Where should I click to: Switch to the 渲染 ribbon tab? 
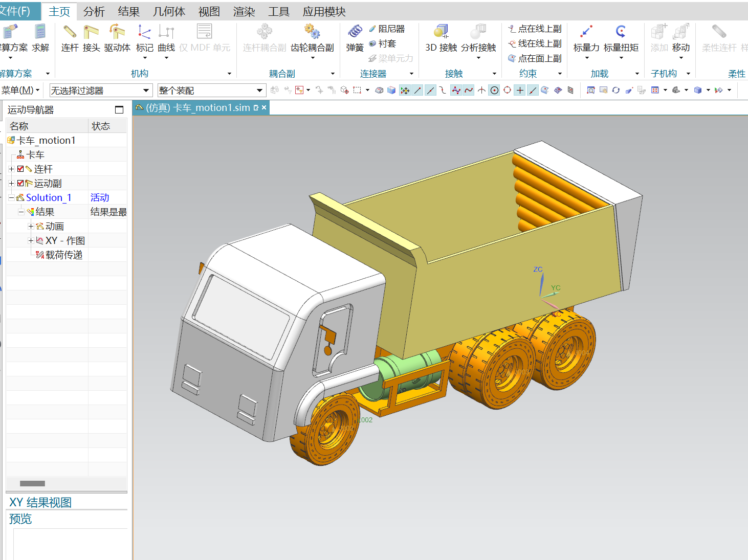[244, 11]
